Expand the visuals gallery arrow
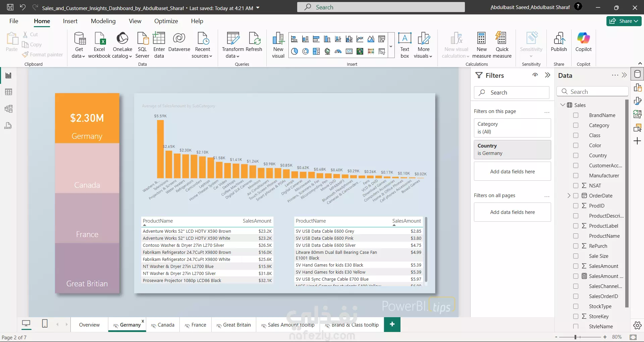644x342 pixels. 391,46
